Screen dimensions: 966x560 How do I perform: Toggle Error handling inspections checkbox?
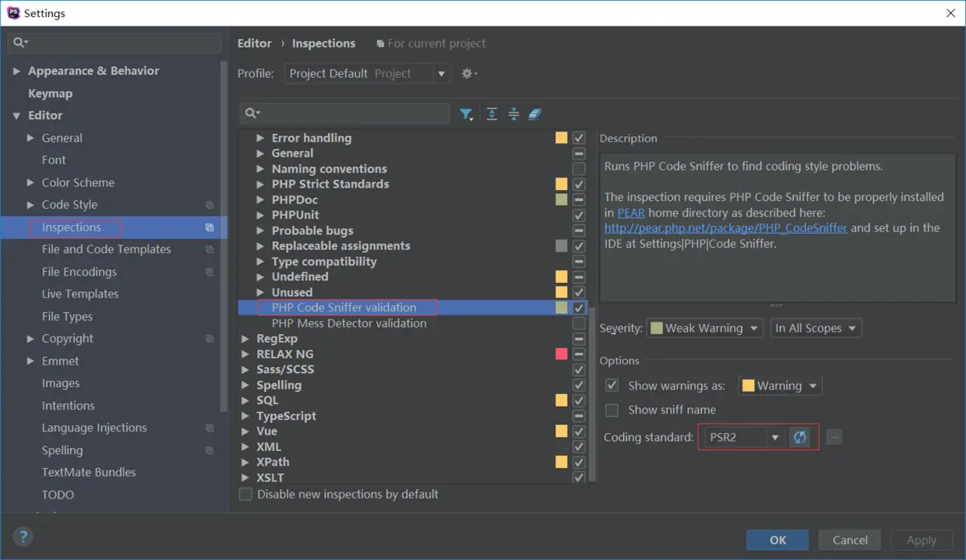coord(579,138)
